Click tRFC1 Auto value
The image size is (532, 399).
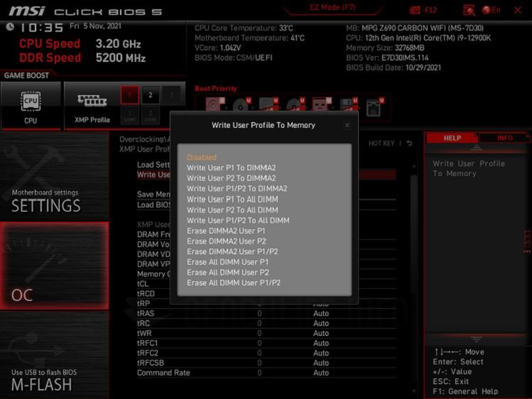321,343
